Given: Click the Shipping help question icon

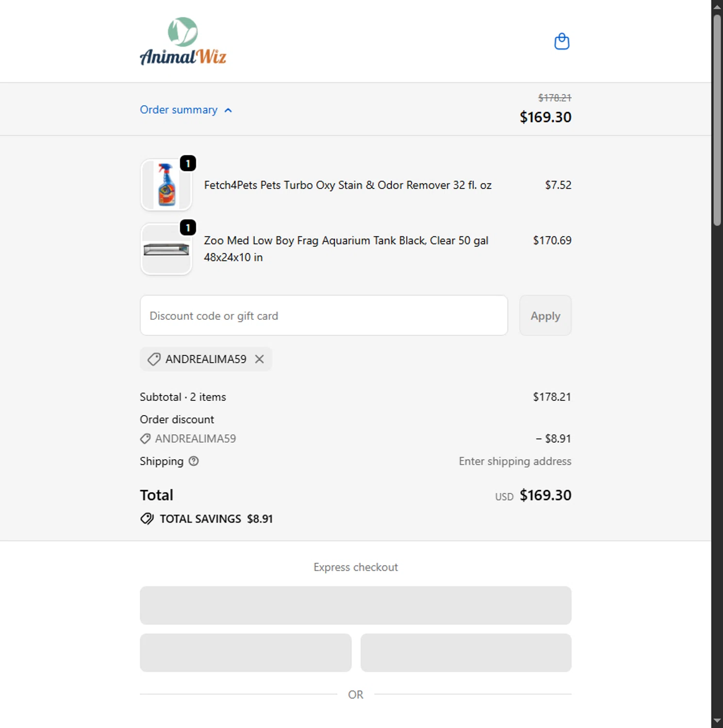Looking at the screenshot, I should (194, 461).
